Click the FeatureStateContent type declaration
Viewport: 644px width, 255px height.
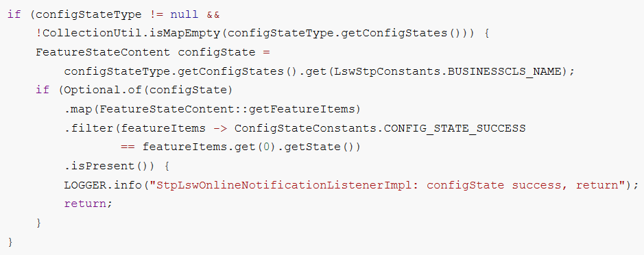[103, 52]
